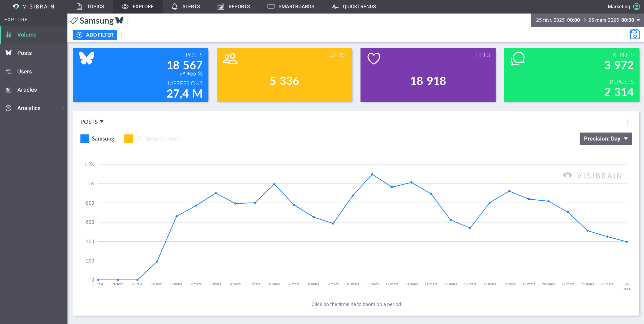644x324 pixels.
Task: Click the 18 918 likes value
Action: coord(428,81)
